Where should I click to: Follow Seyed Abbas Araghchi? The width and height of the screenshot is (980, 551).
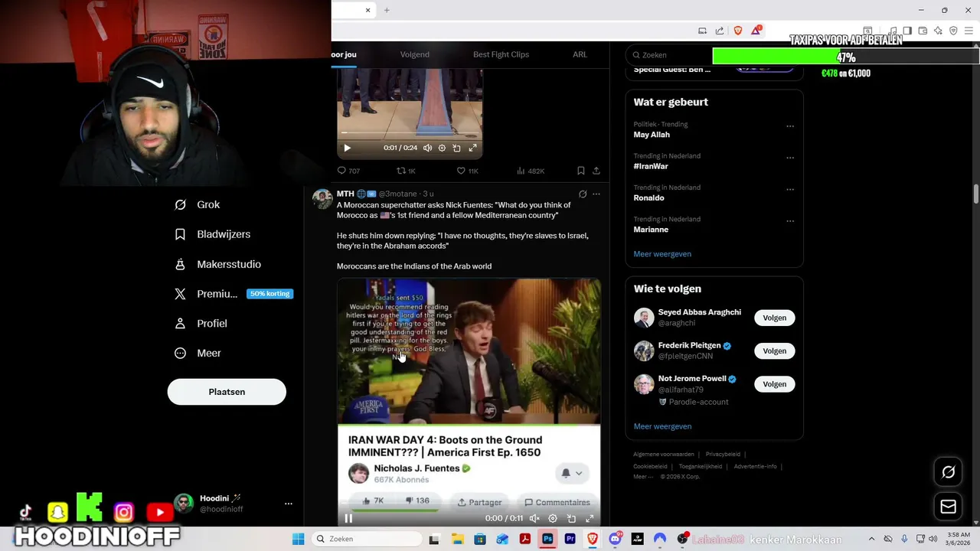(774, 318)
